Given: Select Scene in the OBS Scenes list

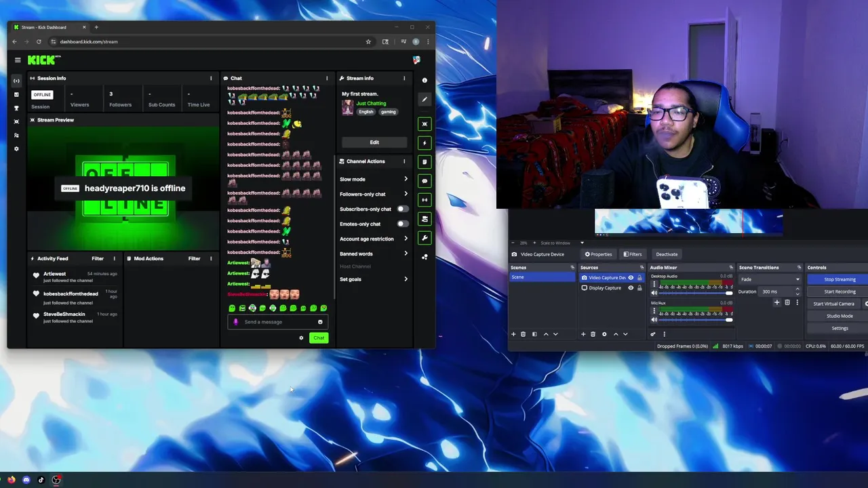Looking at the screenshot, I should 542,277.
